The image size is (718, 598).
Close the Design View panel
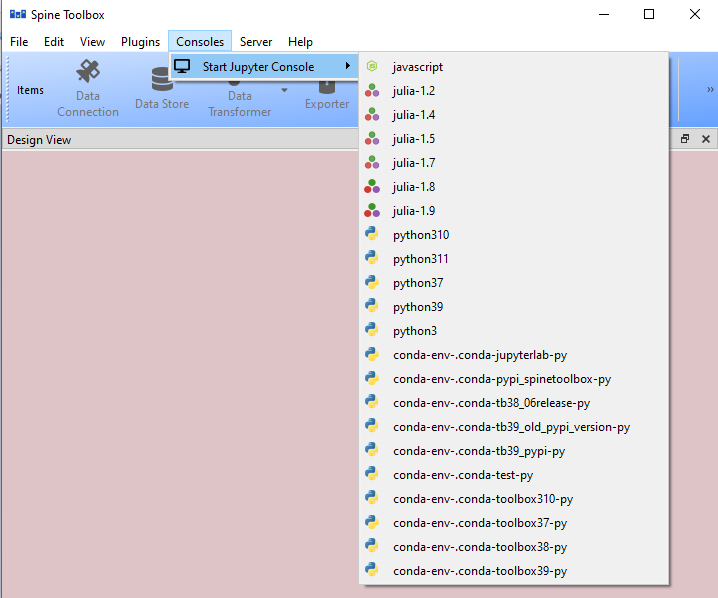[x=706, y=139]
